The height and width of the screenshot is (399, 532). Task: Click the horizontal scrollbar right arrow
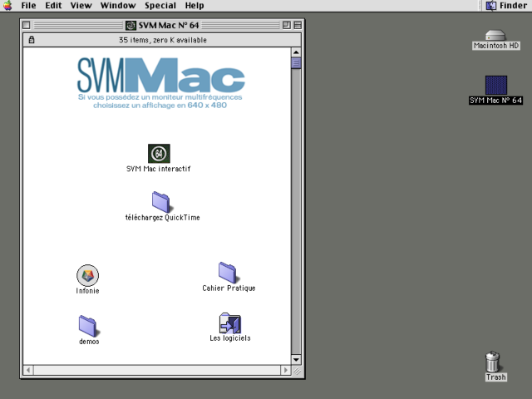(x=286, y=370)
